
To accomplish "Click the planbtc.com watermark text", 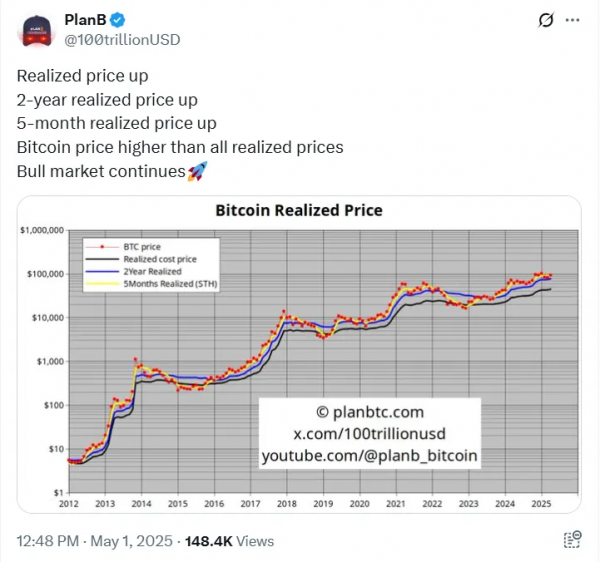I will (x=370, y=412).
